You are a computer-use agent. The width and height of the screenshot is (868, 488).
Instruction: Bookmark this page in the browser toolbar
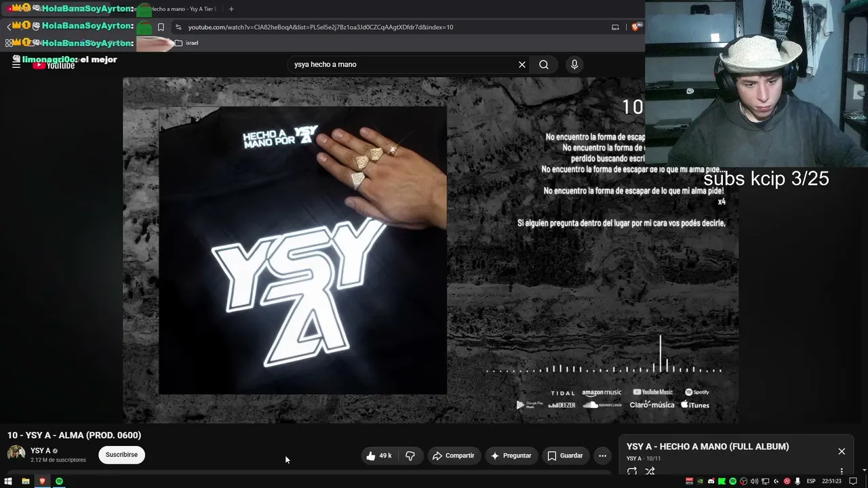tap(161, 27)
